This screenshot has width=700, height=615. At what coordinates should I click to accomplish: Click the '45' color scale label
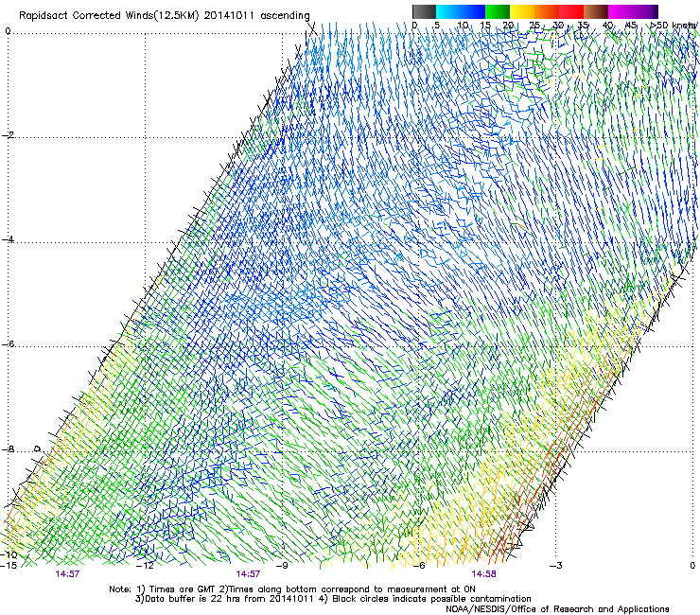click(631, 25)
